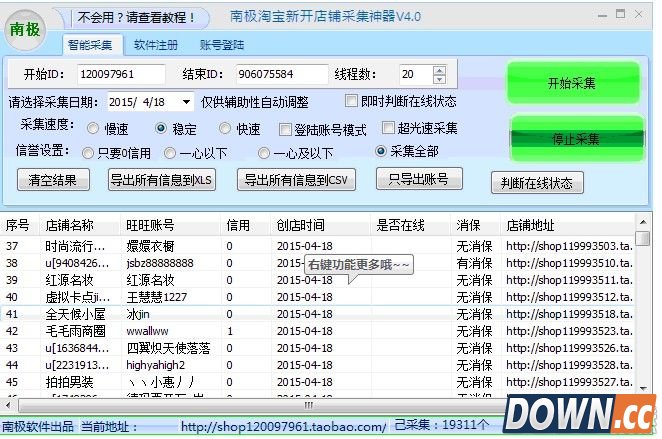
Task: Close the application window
Action: [638, 14]
